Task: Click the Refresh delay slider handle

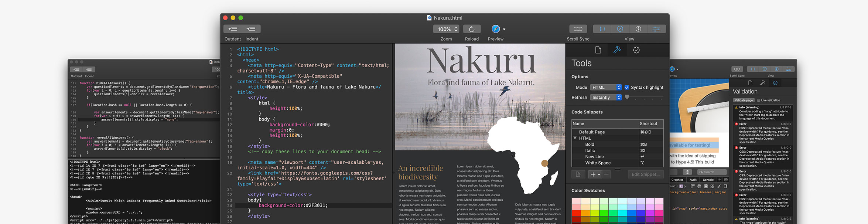Action: coord(627,97)
